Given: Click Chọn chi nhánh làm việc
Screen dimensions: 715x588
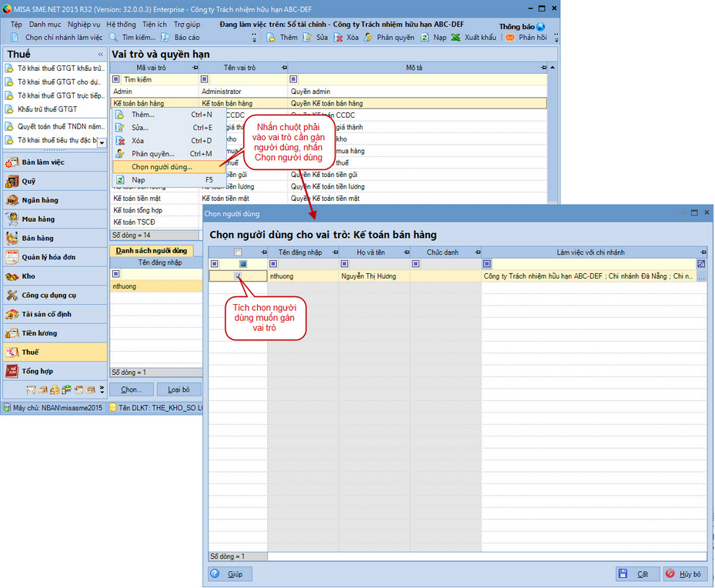Looking at the screenshot, I should [x=57, y=38].
